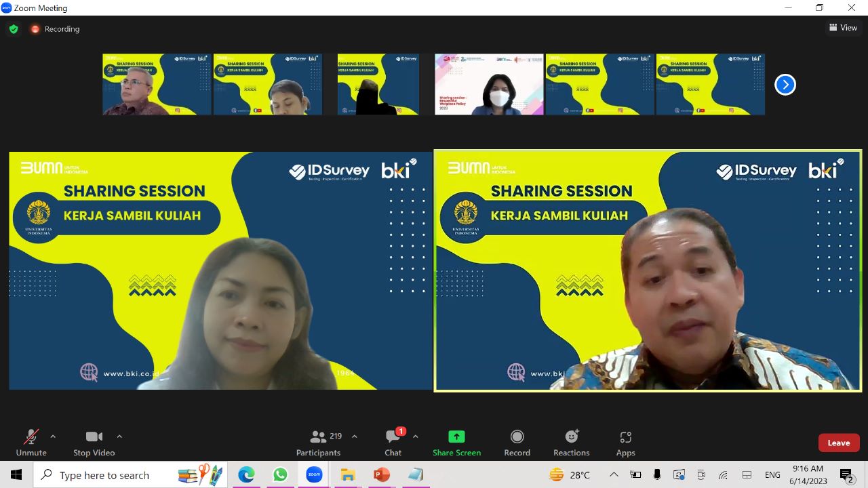Viewport: 868px width, 488px height.
Task: Open the Windows Start menu
Action: [x=16, y=474]
